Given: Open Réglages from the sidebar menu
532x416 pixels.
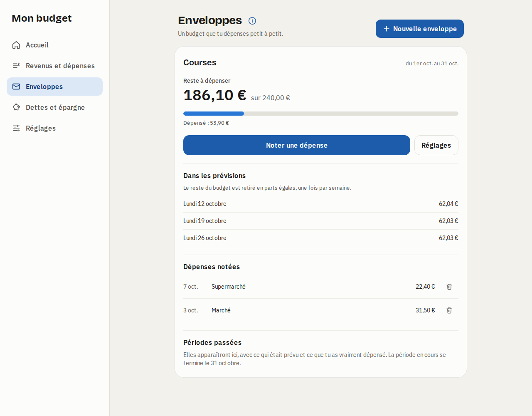Looking at the screenshot, I should point(54,128).
